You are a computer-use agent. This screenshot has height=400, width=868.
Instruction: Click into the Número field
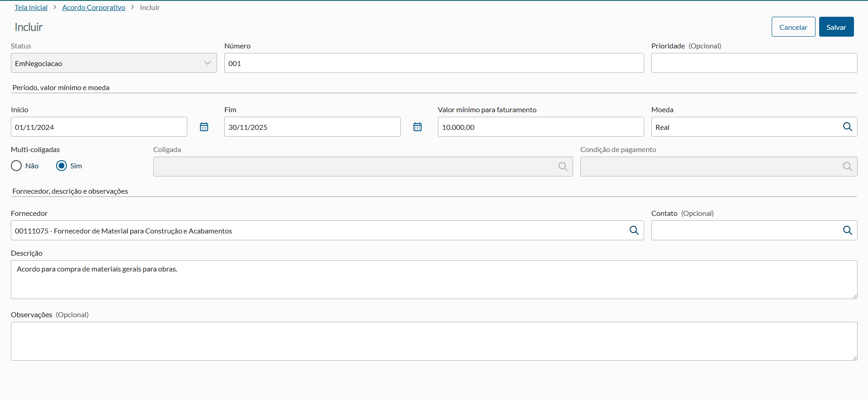(x=434, y=63)
